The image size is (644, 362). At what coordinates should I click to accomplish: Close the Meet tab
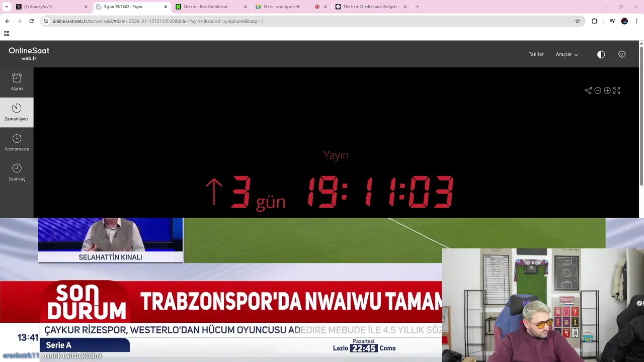(x=325, y=7)
